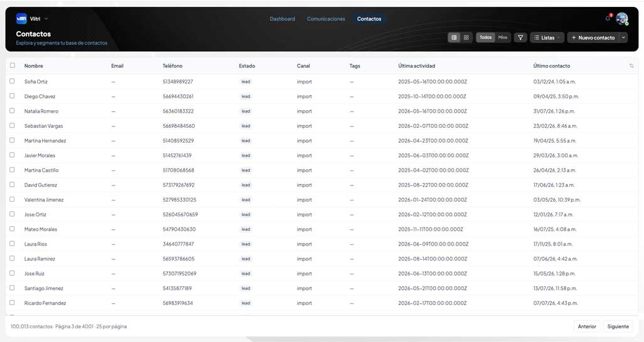Click the Último contacto column header

pos(552,66)
